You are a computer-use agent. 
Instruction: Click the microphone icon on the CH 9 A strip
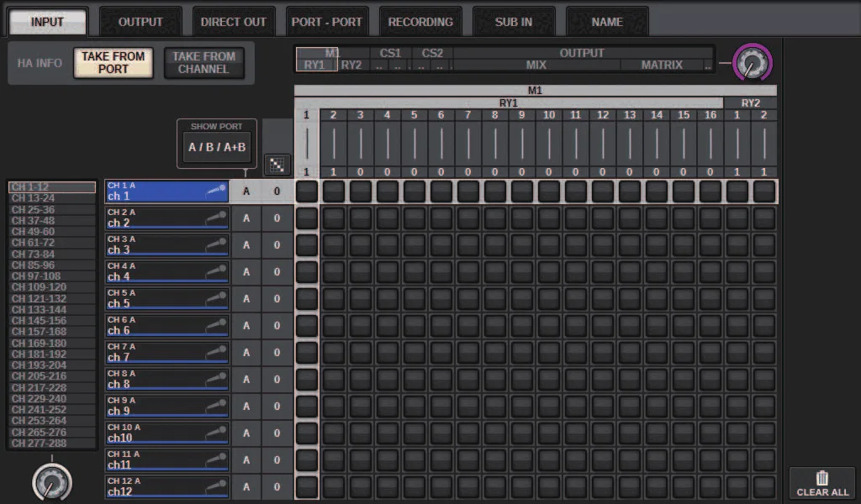216,406
